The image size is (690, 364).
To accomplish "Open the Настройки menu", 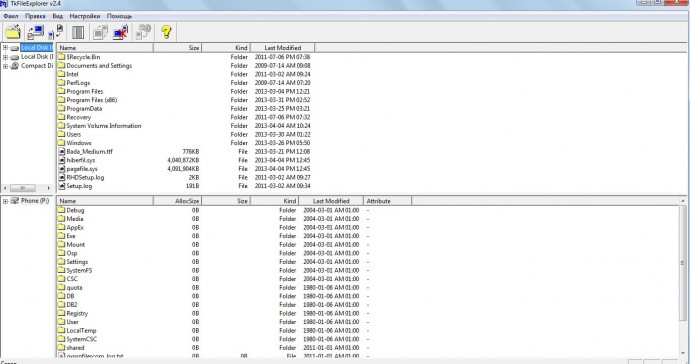I will coord(84,16).
